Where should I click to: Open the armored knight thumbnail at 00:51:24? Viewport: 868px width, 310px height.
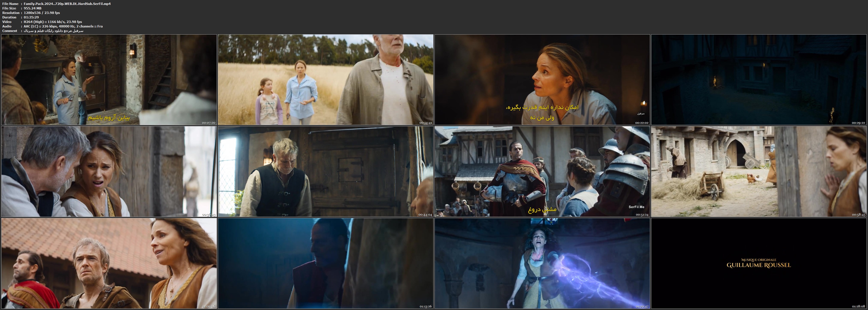click(542, 171)
